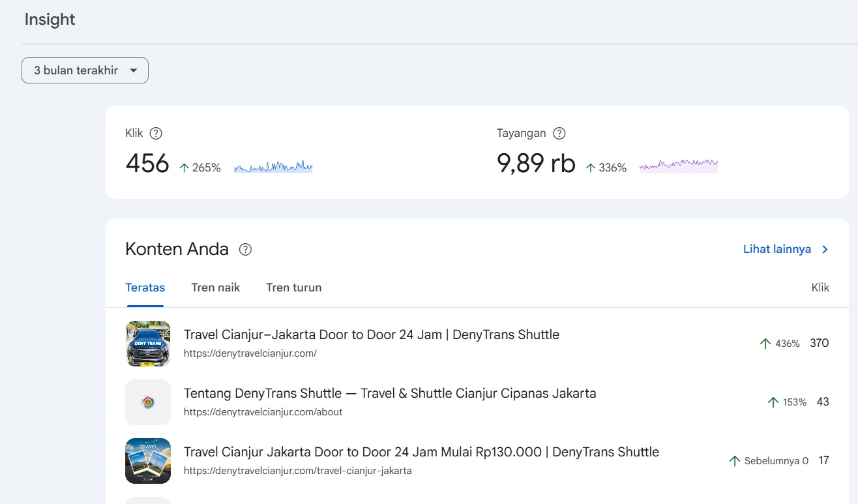Click chevron arrow next to Lihat lainnya
This screenshot has width=858, height=504.
pos(825,249)
